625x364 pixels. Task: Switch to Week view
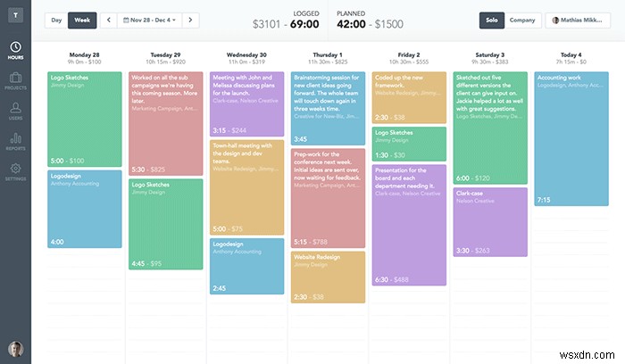coord(82,18)
